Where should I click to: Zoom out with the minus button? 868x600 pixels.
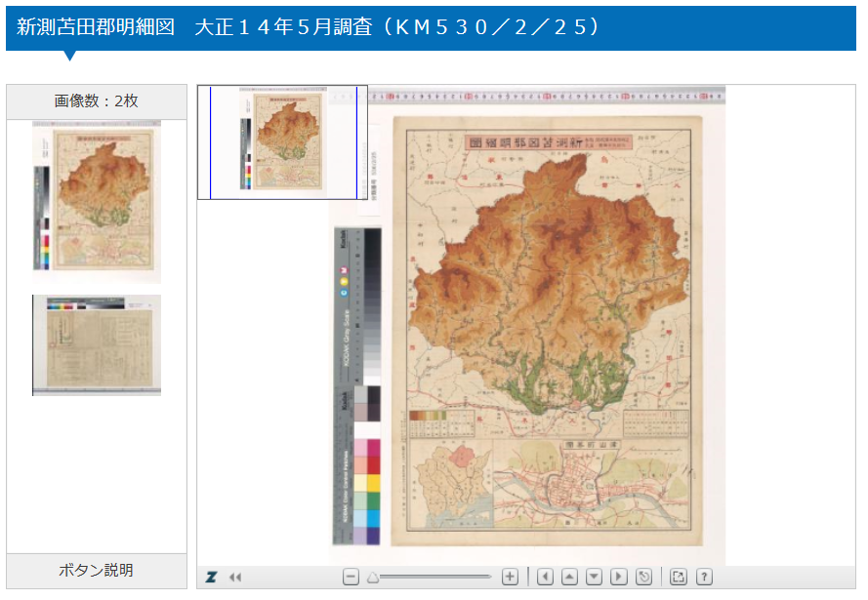pos(351,577)
